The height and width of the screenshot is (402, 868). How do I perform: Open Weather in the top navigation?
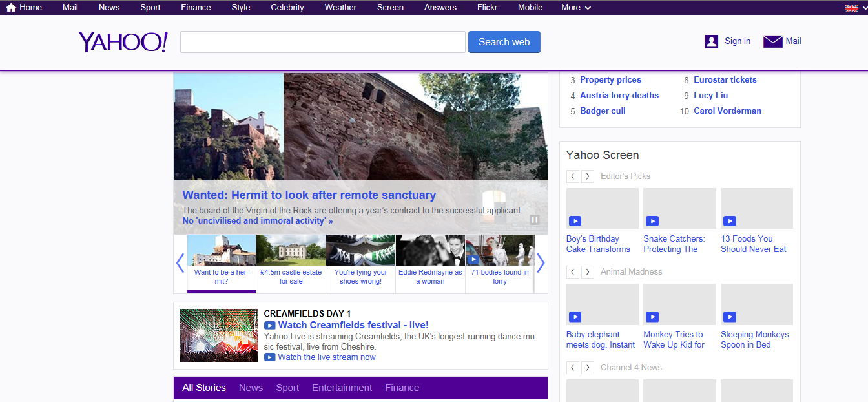(340, 8)
